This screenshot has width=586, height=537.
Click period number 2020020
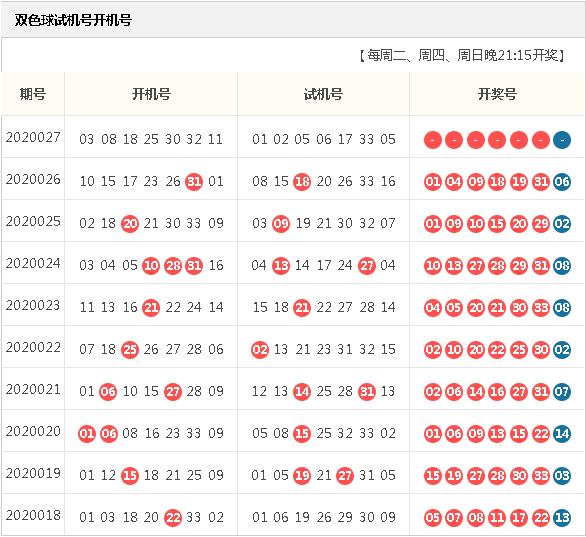click(33, 431)
